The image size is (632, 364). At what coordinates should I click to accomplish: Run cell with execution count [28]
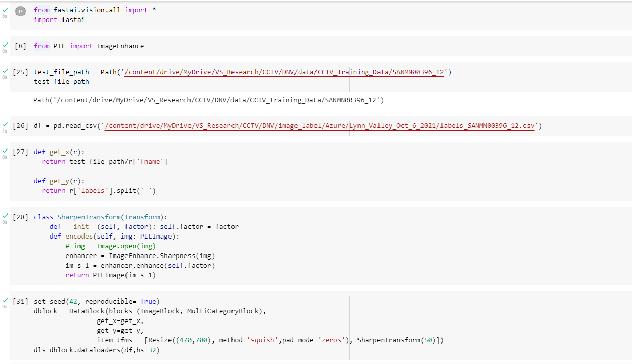(20, 217)
